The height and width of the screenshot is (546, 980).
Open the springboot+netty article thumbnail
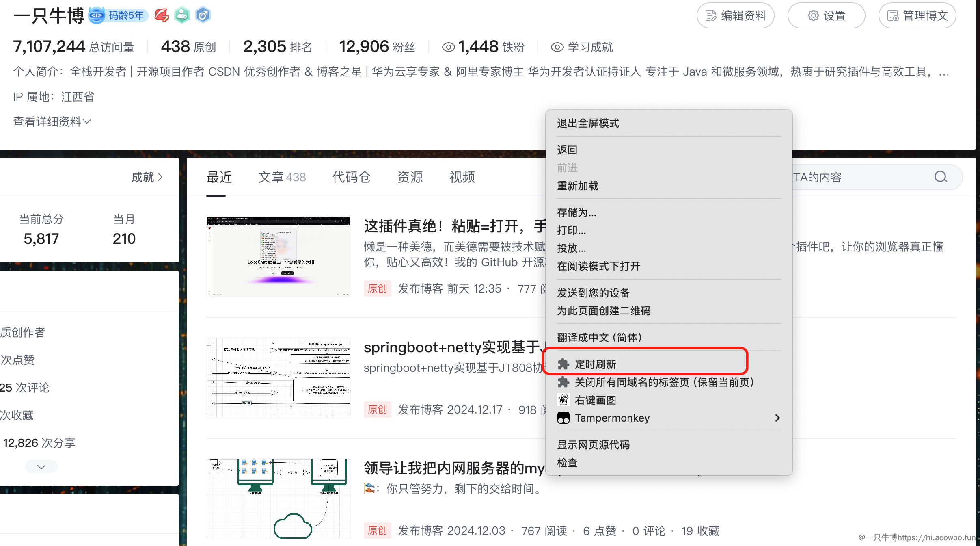(x=278, y=377)
